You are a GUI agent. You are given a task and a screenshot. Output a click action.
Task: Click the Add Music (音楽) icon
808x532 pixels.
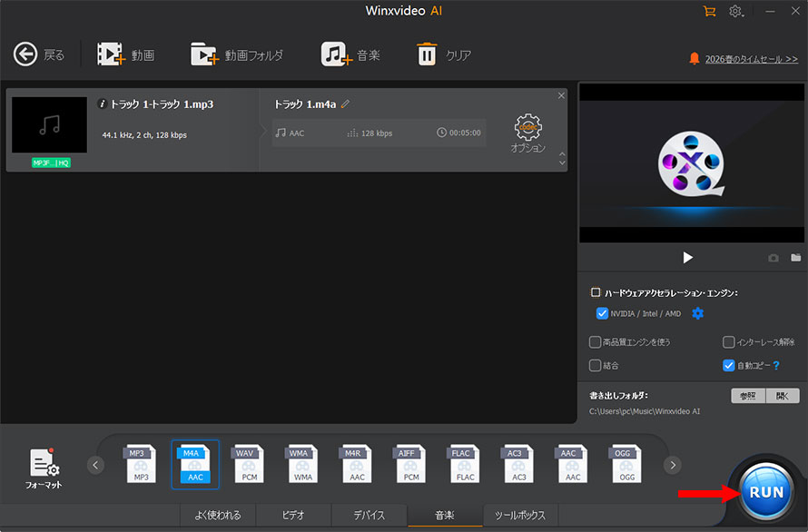coord(336,54)
